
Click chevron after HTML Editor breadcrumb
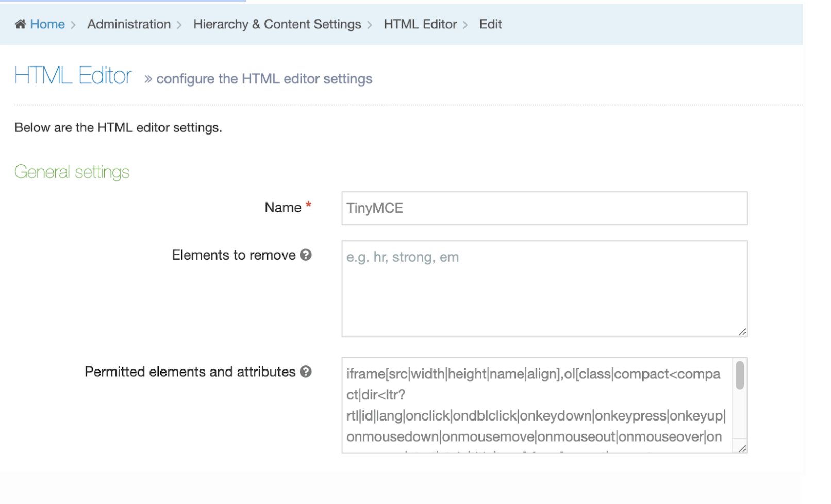pos(466,25)
